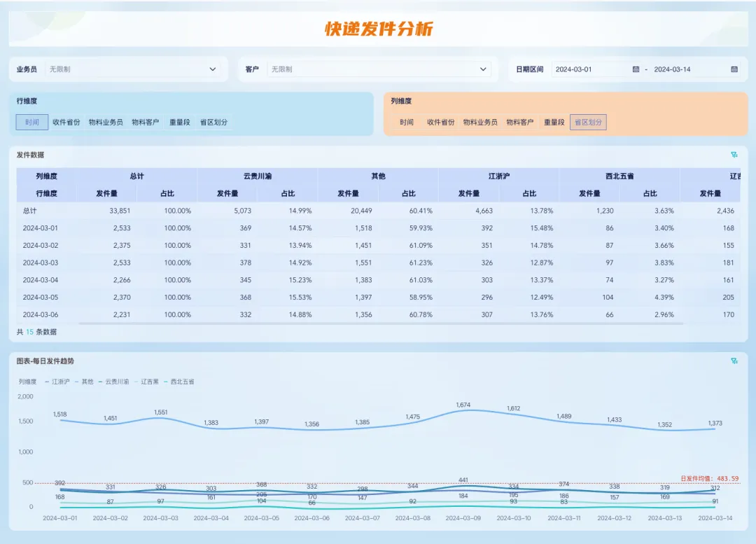Screen dimensions: 756x544
Task: Toggle 江浙沪 series in chart legend
Action: (57, 382)
